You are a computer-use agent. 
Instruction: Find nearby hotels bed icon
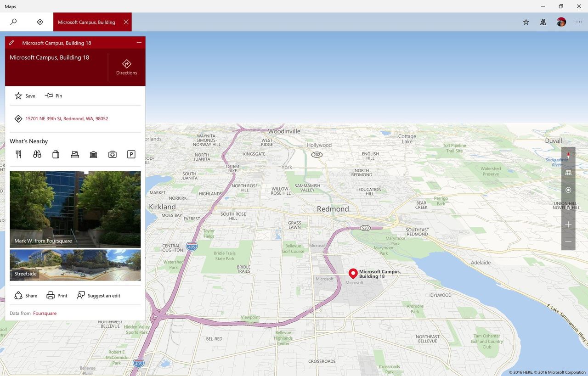point(75,154)
